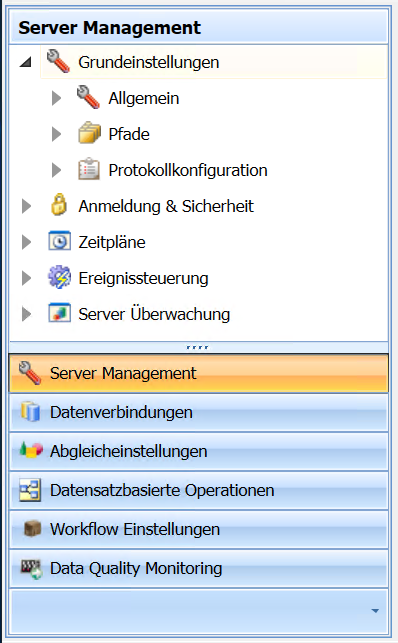Open Datensatzbasierte Operationen pane
This screenshot has height=643, width=398.
click(198, 490)
